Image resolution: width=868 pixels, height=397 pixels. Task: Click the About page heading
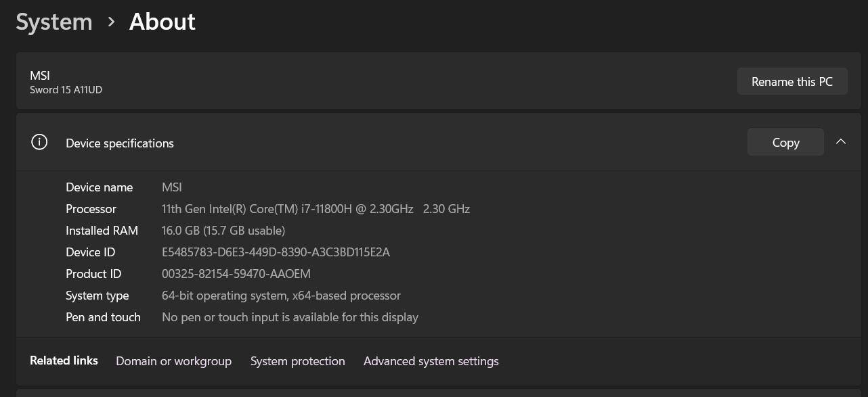(162, 22)
